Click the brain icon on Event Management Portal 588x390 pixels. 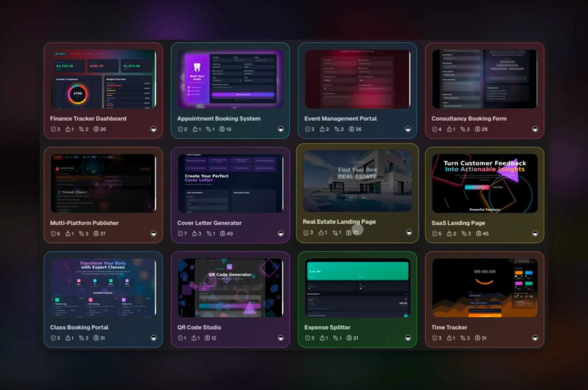click(x=351, y=129)
